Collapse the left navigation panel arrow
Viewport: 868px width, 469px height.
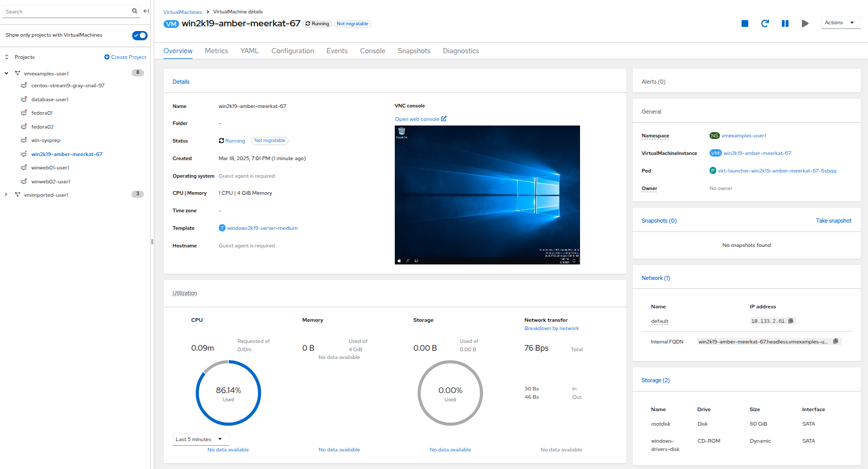(146, 11)
